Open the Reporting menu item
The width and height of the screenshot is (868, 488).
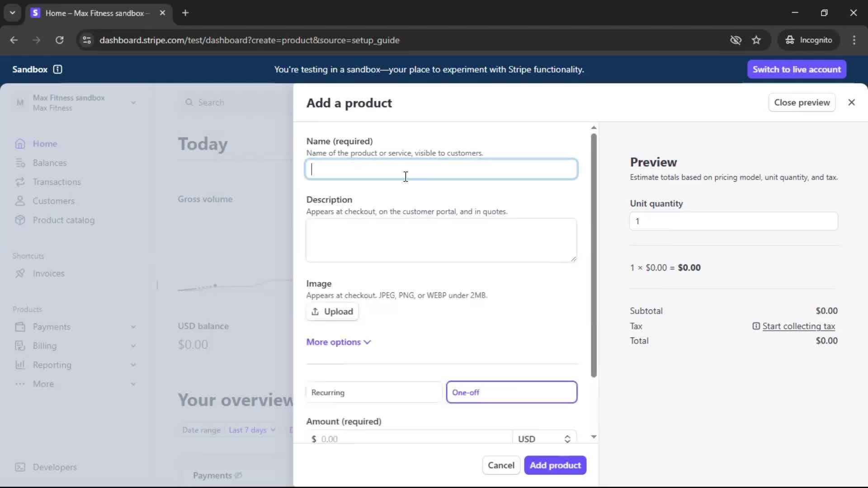52,365
